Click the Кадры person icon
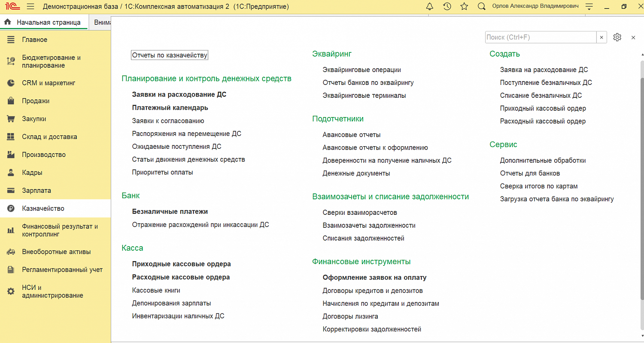Screen dimensions: 644x343 11,173
